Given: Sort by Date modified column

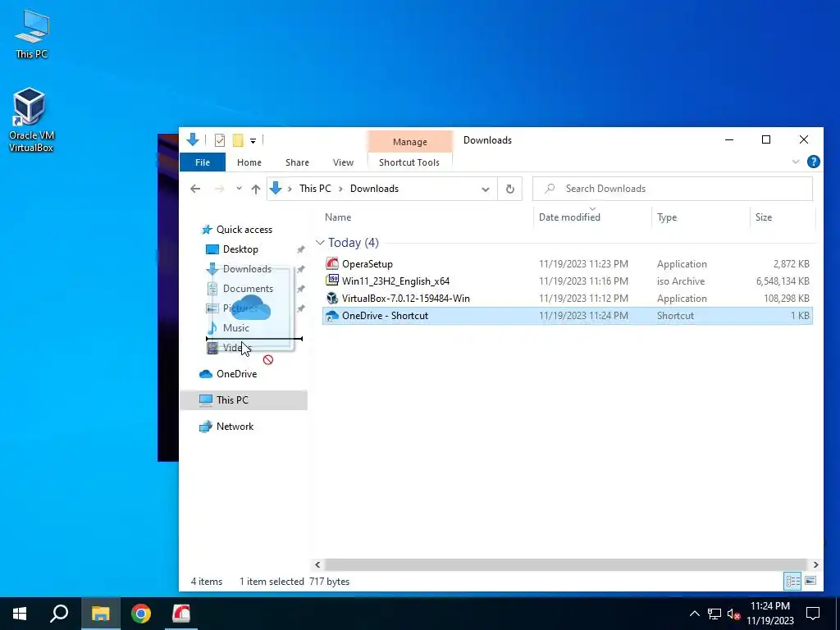Looking at the screenshot, I should point(569,217).
